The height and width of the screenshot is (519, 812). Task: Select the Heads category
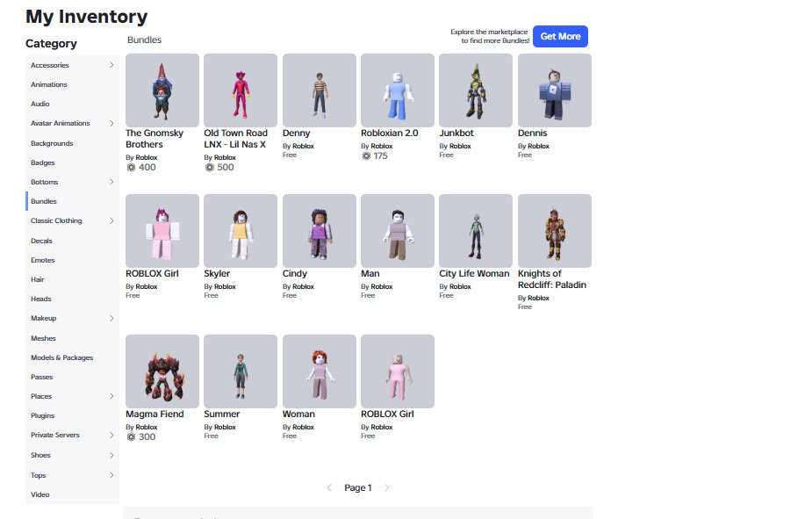pos(41,299)
